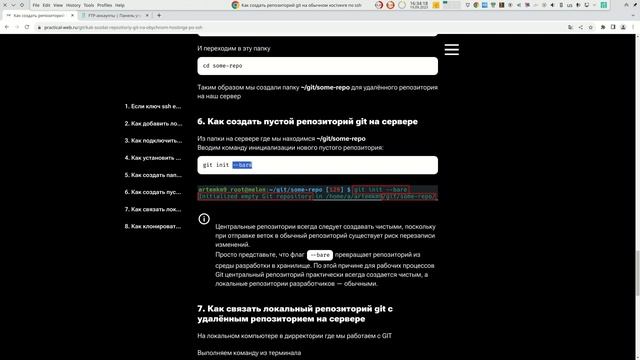This screenshot has width=640, height=360.
Task: Open the translate page icon in address bar
Action: (570, 27)
